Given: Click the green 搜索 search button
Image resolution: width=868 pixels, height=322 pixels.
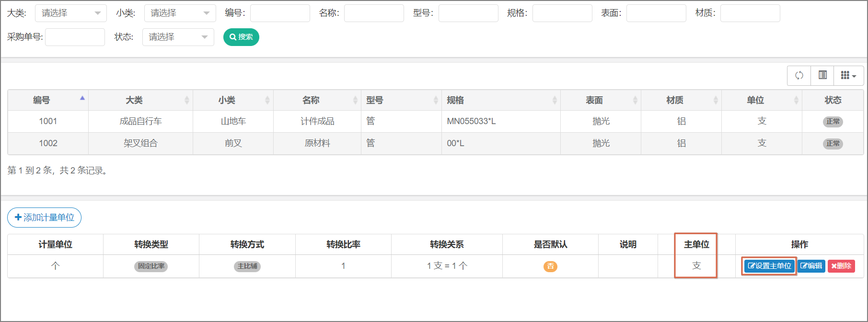Looking at the screenshot, I should [x=241, y=37].
